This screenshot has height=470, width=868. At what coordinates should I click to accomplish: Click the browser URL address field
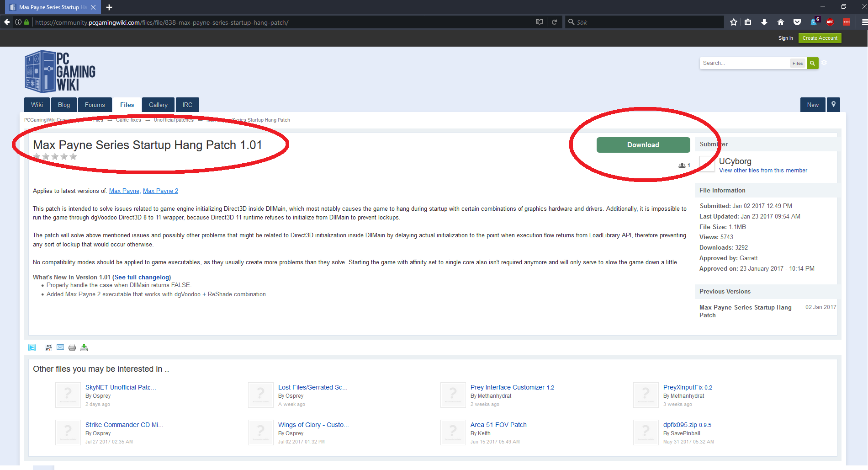pos(283,22)
